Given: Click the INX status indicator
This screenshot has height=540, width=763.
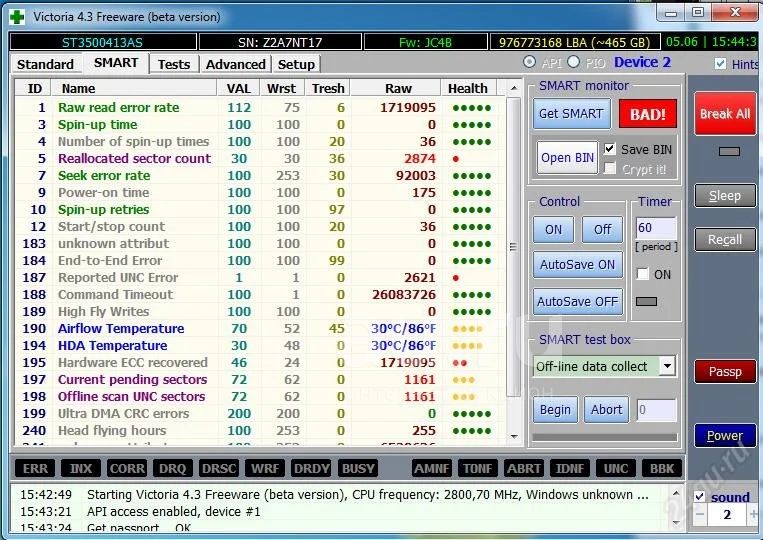Looking at the screenshot, I should [x=81, y=468].
